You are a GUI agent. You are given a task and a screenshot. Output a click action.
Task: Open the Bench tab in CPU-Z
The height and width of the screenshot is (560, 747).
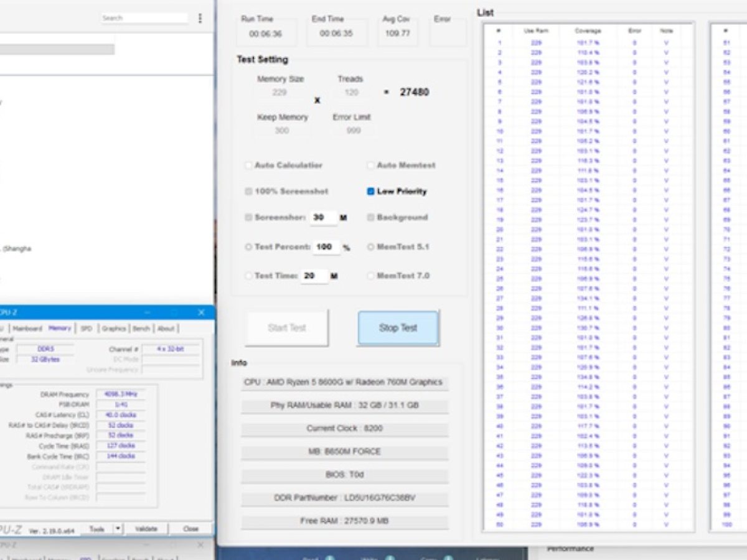141,329
